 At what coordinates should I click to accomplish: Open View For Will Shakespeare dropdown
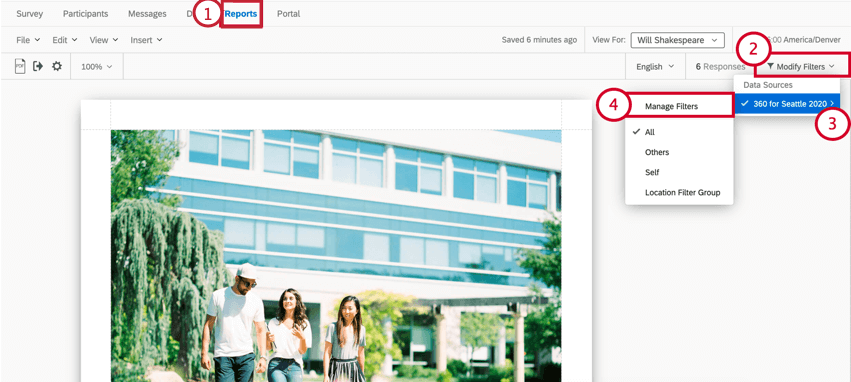pyautogui.click(x=677, y=40)
